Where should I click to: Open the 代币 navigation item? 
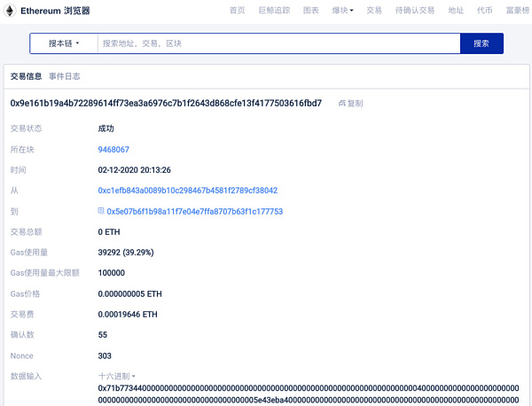(484, 11)
